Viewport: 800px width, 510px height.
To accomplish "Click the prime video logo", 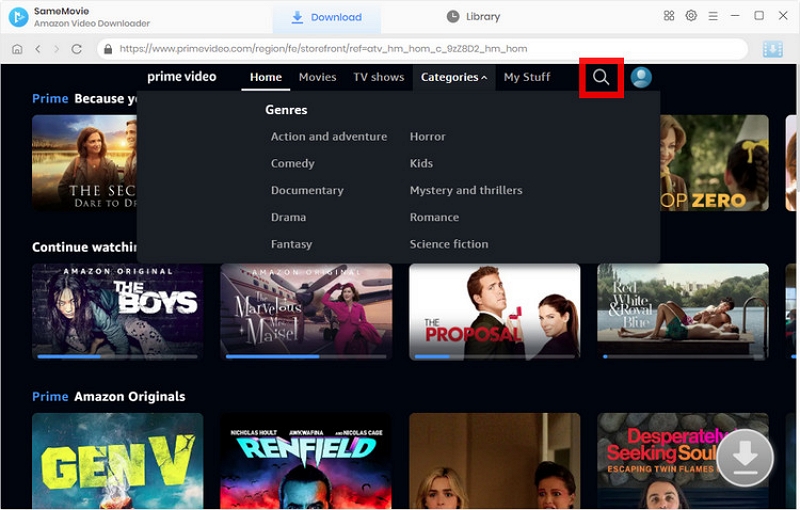I will click(x=182, y=77).
